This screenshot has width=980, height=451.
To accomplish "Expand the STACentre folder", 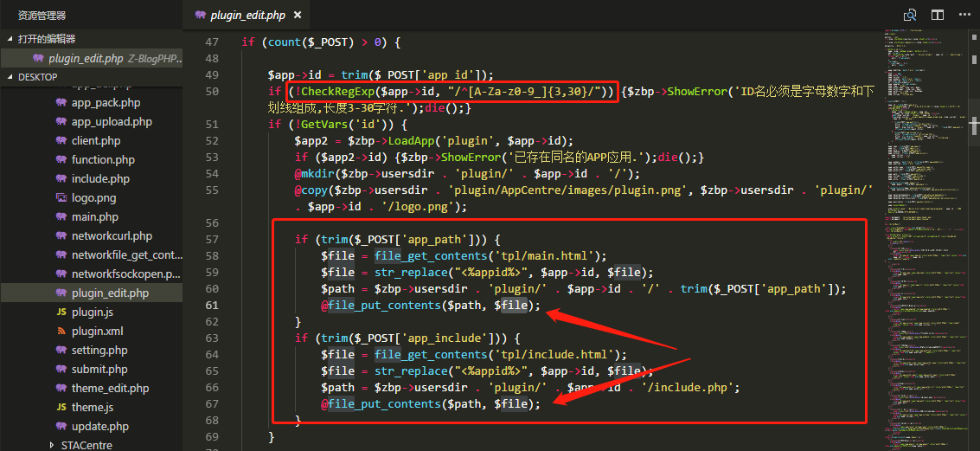I will (86, 445).
